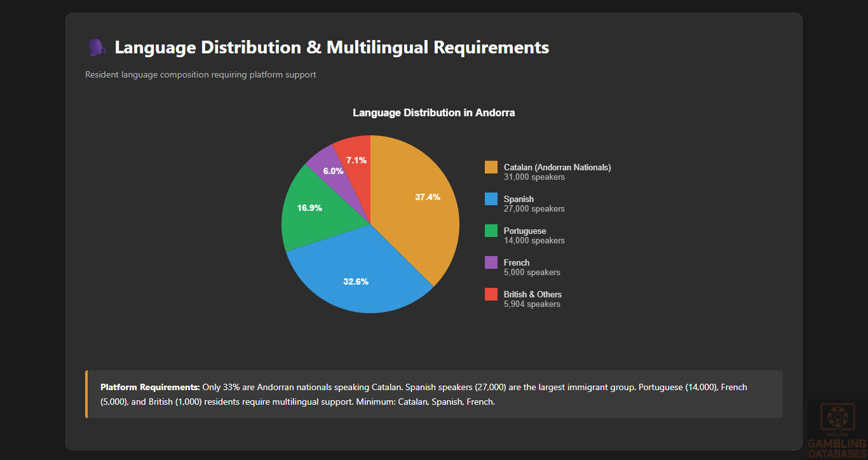Click the Gambling Databases logo watermark
This screenshot has width=868, height=460.
point(837,429)
